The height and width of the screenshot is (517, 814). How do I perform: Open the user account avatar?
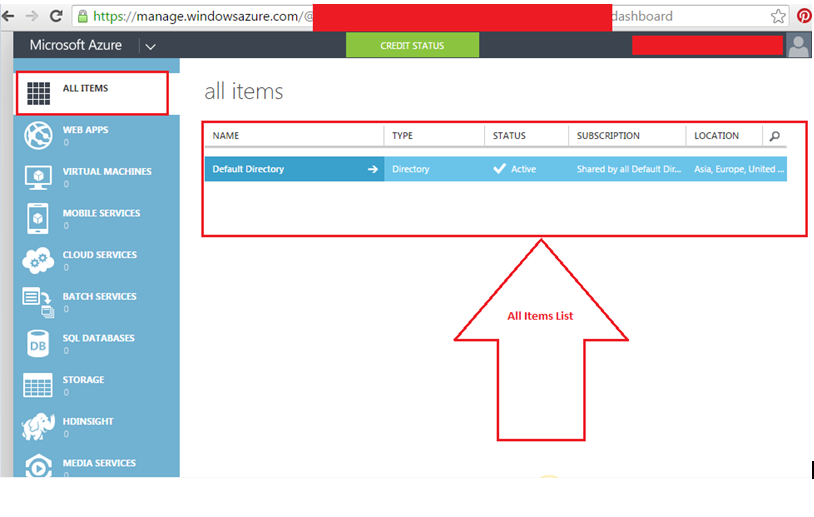coord(798,45)
